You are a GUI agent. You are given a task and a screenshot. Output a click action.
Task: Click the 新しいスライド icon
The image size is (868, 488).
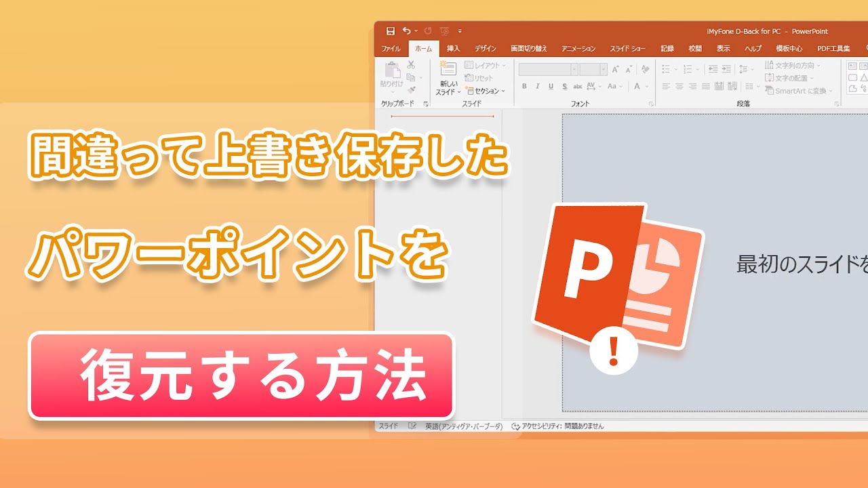[x=448, y=68]
